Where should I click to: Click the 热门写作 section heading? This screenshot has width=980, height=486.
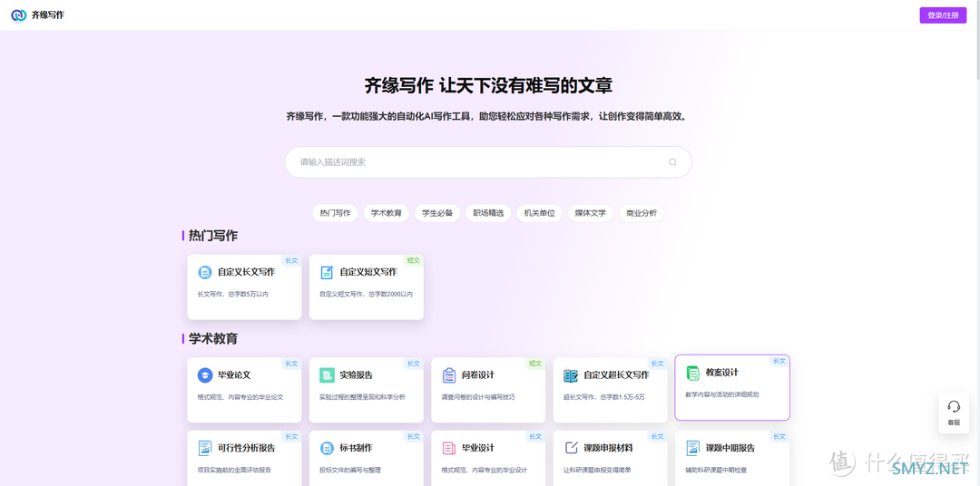(213, 236)
